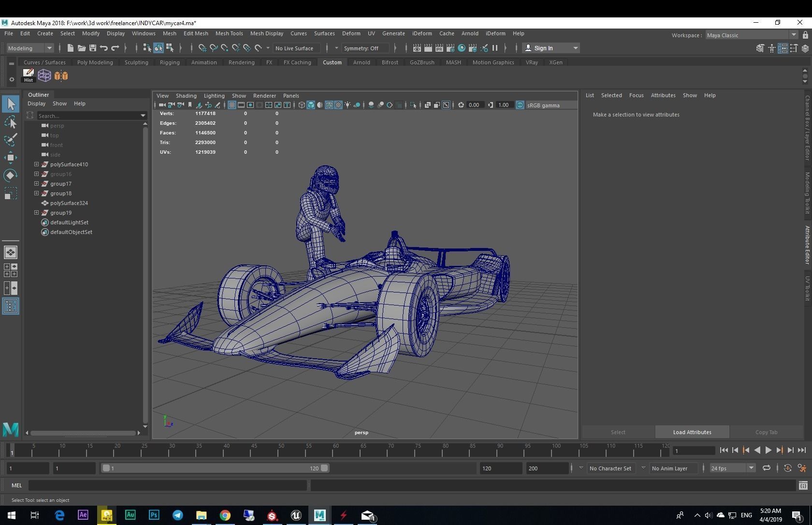Toggle Snap to Curves magnet icon
This screenshot has height=525, width=812.
(213, 48)
